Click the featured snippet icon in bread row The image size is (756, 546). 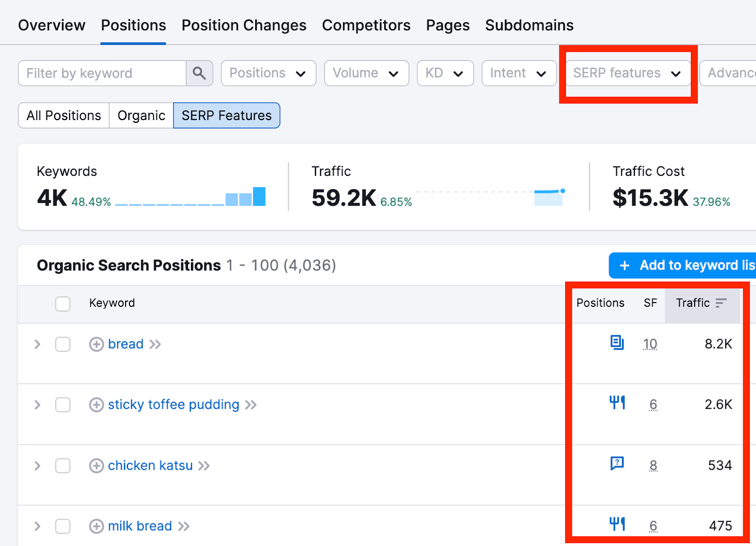[x=617, y=342]
